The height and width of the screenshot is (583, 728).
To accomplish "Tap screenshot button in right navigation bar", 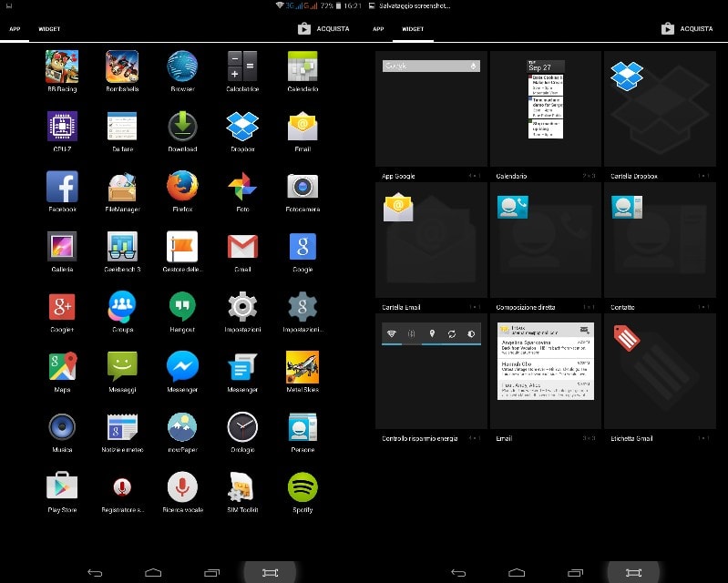I will [634, 573].
